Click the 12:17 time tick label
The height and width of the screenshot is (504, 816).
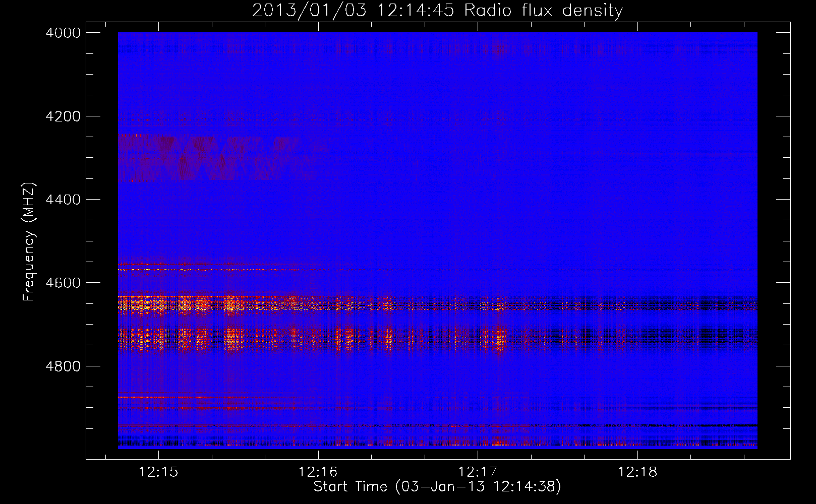[478, 472]
